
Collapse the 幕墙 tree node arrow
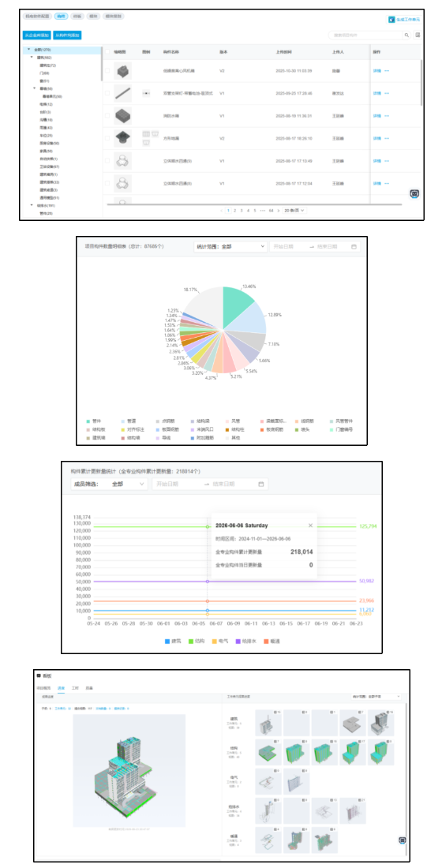[35, 88]
